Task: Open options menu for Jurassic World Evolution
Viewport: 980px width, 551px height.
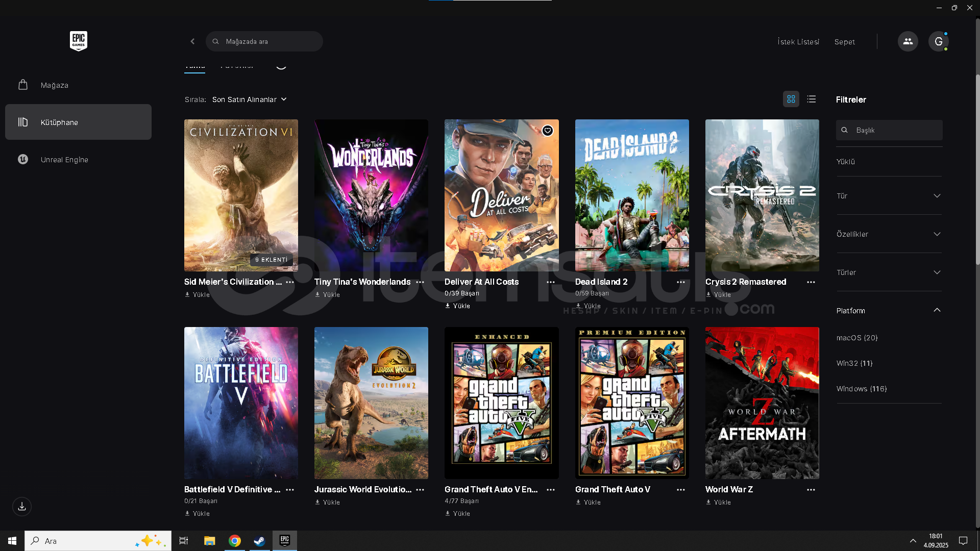Action: (x=420, y=490)
